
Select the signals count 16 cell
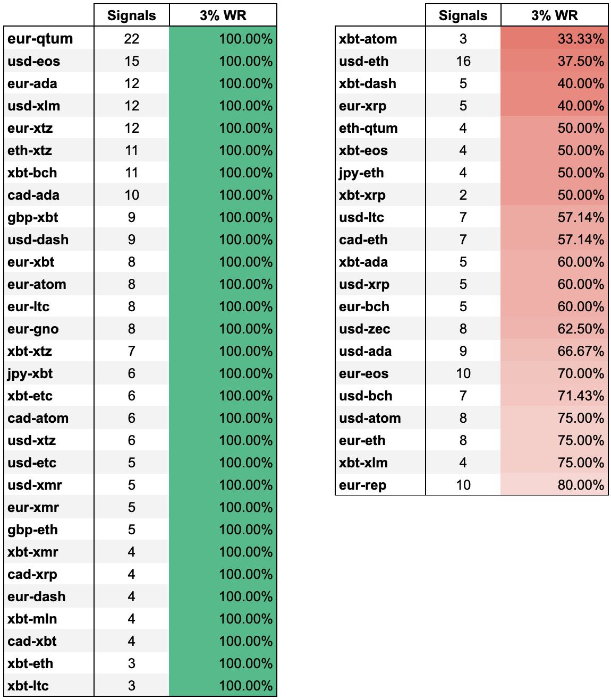(463, 61)
